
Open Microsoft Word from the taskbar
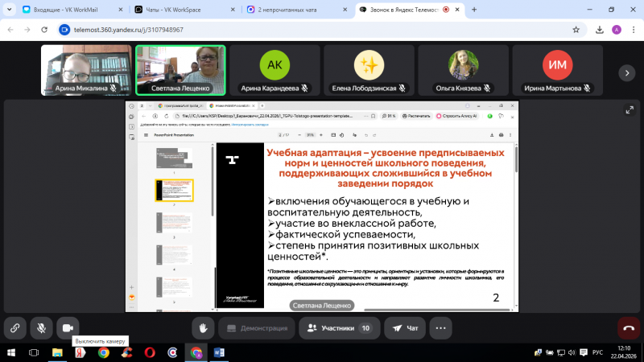pyautogui.click(x=221, y=352)
